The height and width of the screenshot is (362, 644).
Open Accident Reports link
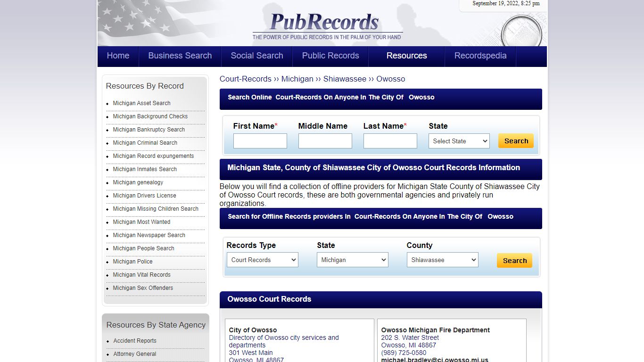(x=135, y=341)
